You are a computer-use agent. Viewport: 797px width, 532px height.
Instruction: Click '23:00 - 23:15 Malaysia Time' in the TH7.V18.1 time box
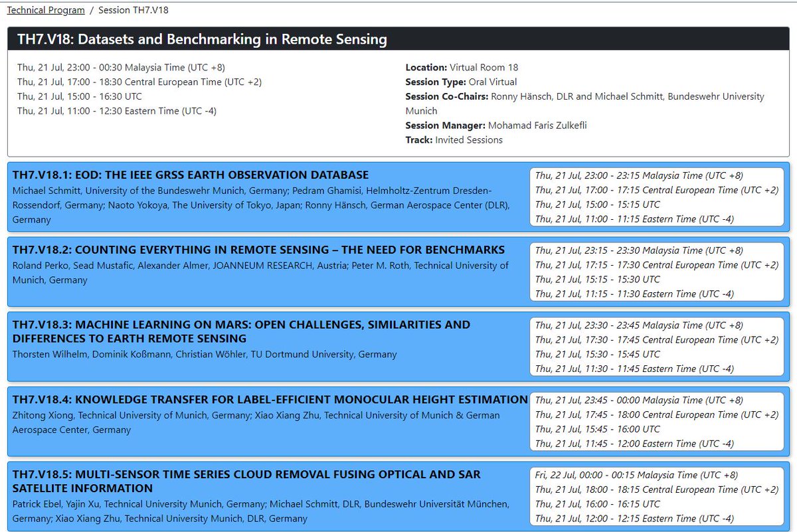click(x=639, y=175)
